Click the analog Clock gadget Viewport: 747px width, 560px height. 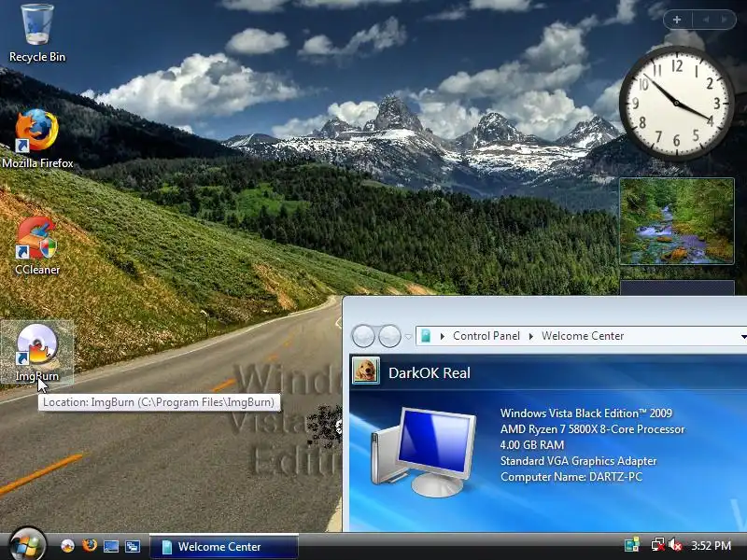(x=676, y=103)
